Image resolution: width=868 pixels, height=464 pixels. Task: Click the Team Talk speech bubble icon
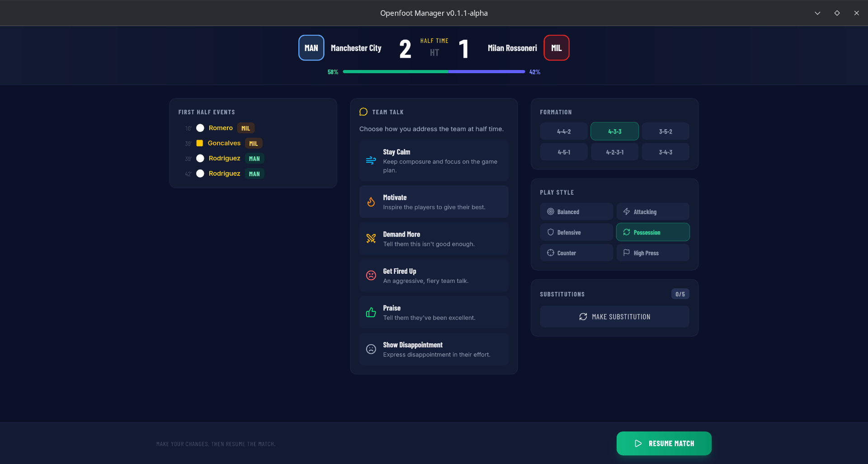tap(363, 112)
